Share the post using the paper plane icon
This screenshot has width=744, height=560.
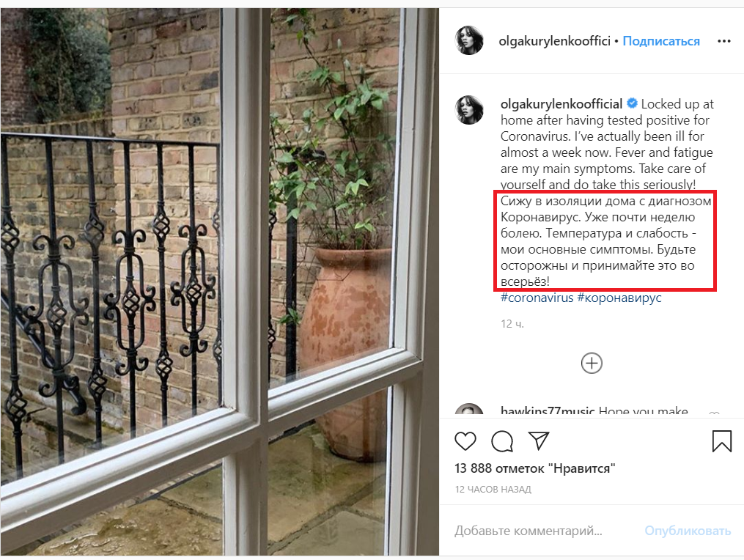(x=539, y=441)
